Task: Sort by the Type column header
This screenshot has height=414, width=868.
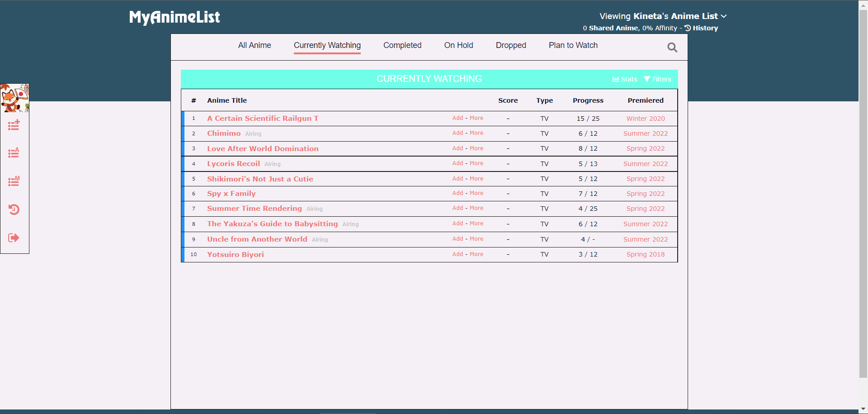Action: pos(545,100)
